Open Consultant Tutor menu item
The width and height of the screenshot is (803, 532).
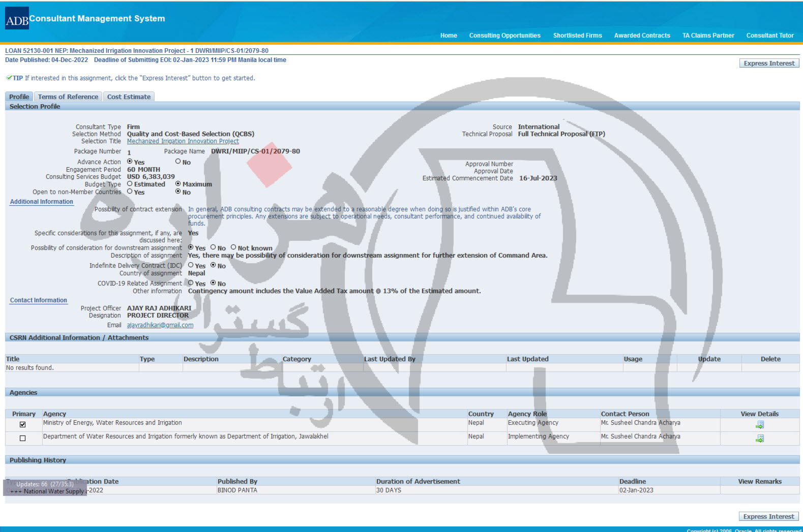pyautogui.click(x=770, y=36)
